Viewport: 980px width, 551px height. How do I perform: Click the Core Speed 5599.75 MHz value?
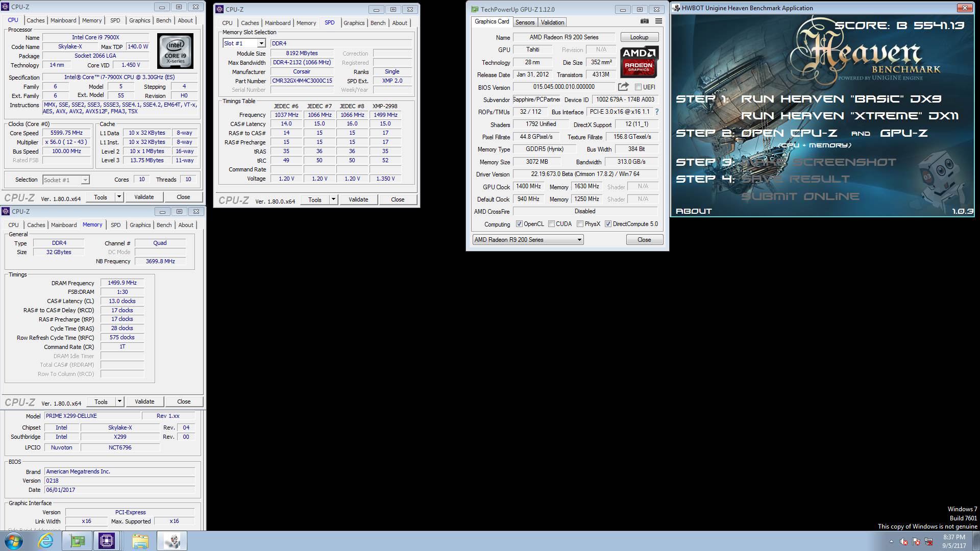[x=66, y=133]
